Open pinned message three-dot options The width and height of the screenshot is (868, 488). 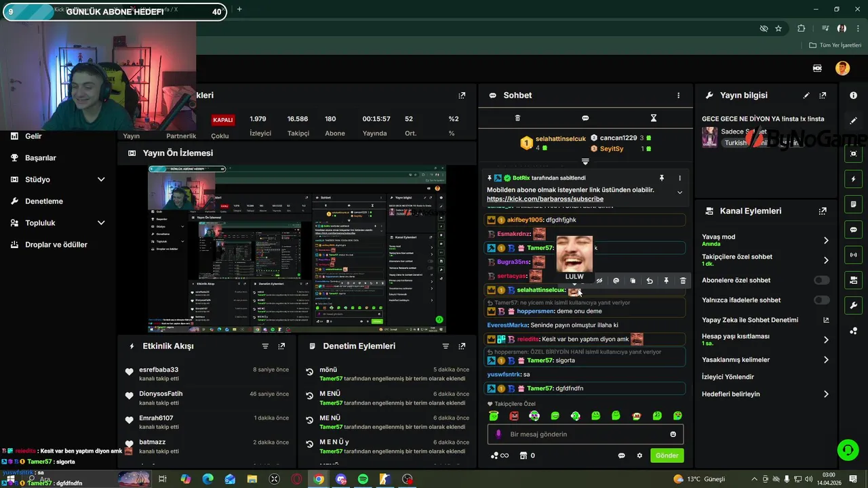click(x=679, y=178)
